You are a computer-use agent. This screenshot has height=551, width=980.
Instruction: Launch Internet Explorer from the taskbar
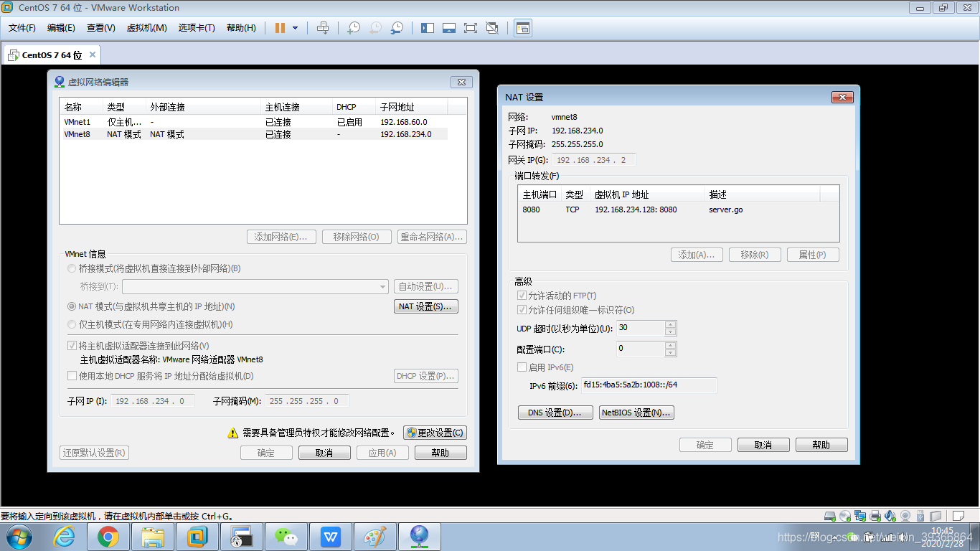click(x=65, y=537)
